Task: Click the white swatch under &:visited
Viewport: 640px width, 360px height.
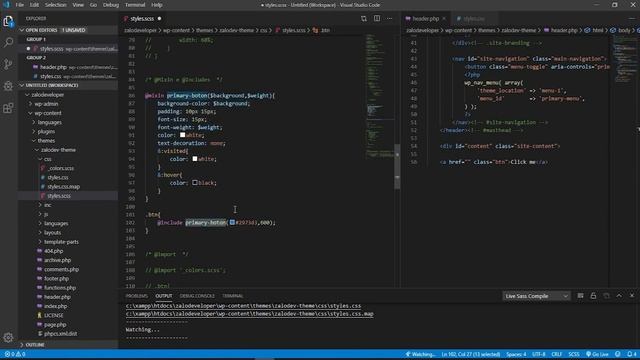Action: pos(195,159)
